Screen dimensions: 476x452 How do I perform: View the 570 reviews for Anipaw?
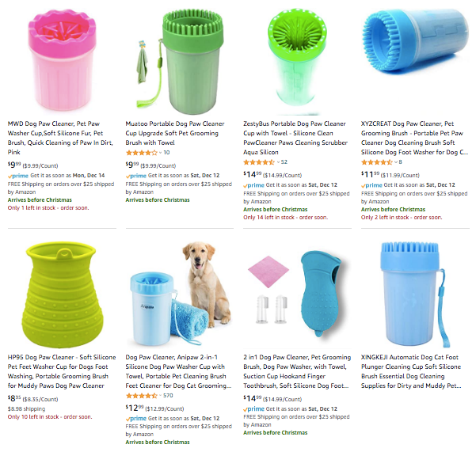(168, 396)
